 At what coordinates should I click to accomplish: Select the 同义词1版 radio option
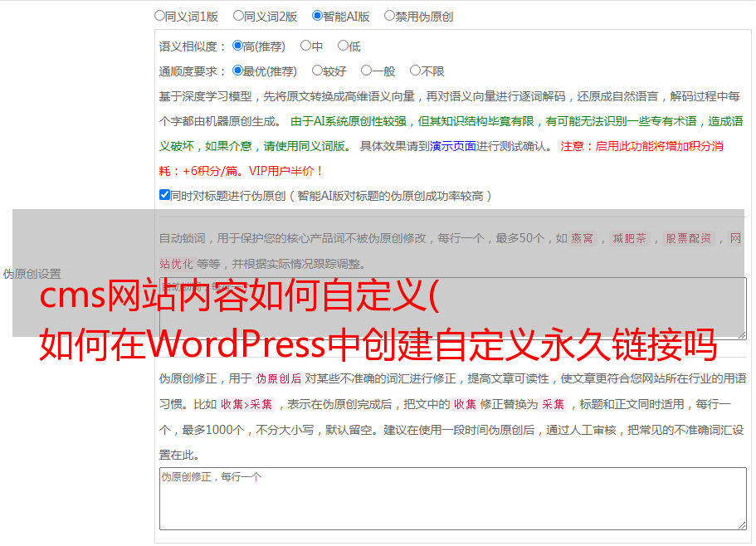159,16
